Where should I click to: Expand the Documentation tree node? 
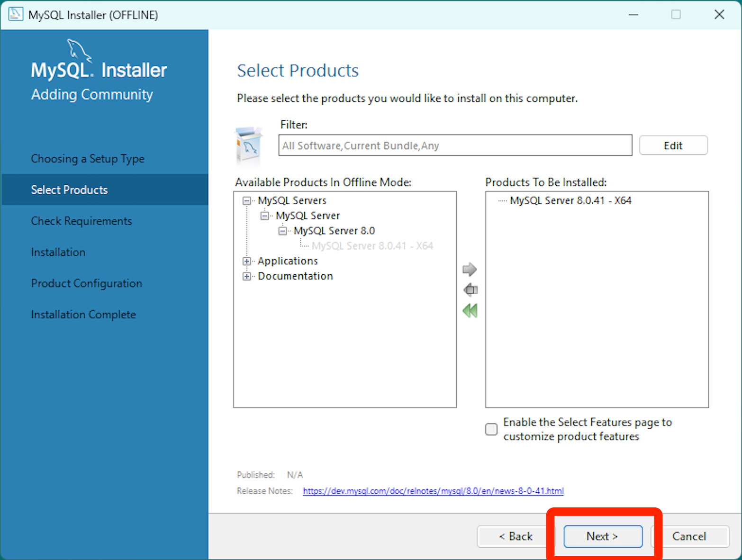click(246, 276)
